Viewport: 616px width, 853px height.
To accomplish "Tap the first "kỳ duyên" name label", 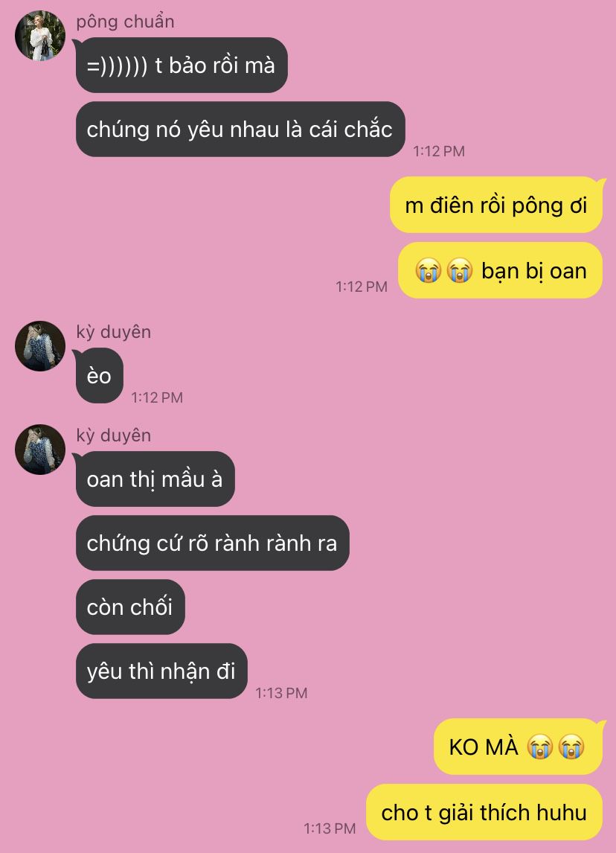I will pos(114,332).
